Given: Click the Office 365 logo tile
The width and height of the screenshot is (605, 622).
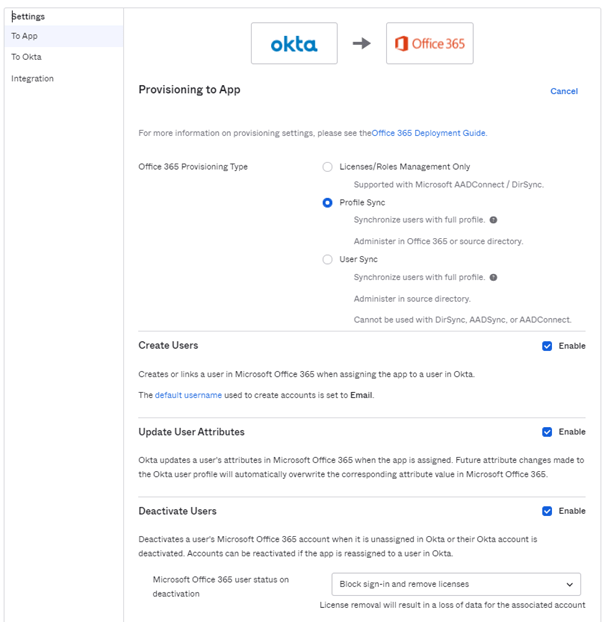Looking at the screenshot, I should pyautogui.click(x=429, y=44).
